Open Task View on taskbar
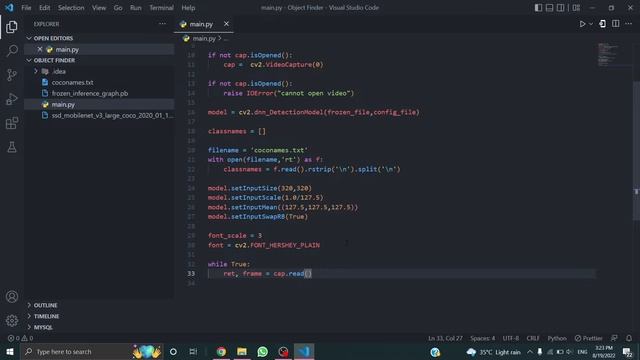 (193, 351)
